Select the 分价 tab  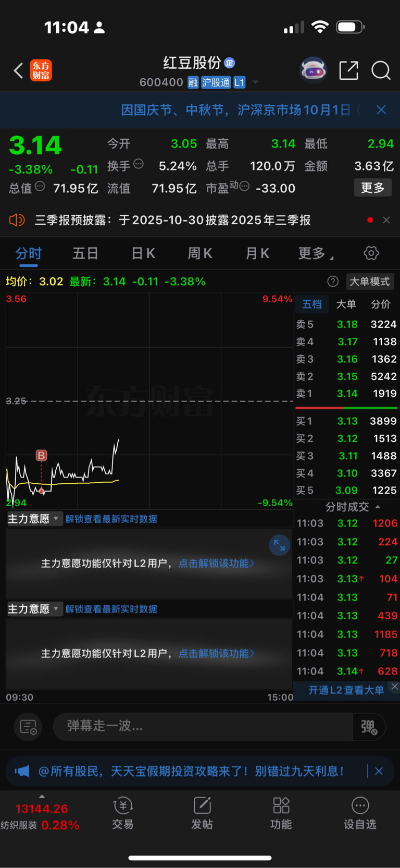click(x=381, y=304)
